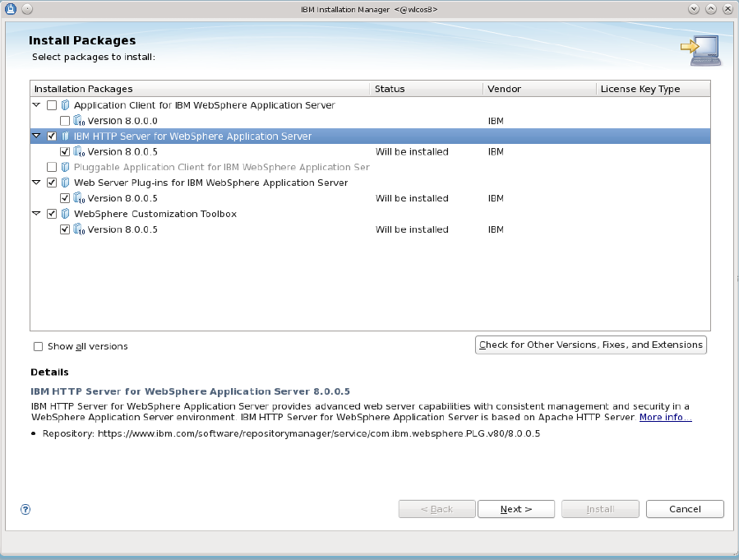Click Will be installed status for Customization Toolbox

(412, 229)
